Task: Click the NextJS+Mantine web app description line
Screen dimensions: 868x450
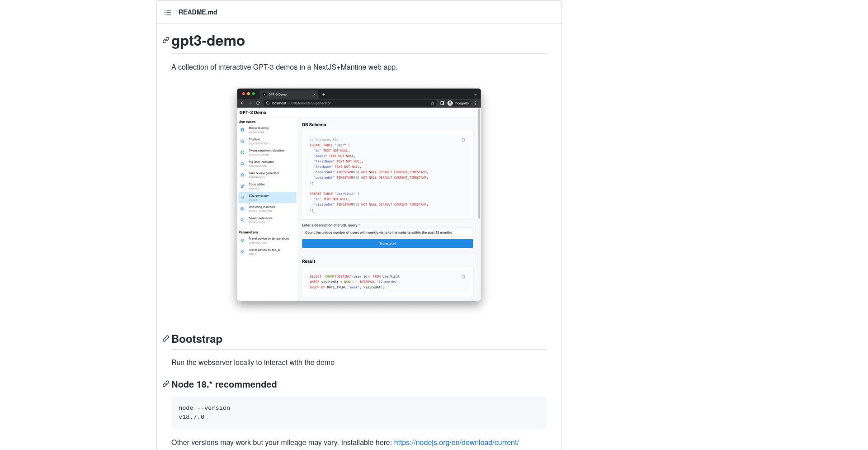Action: (284, 67)
